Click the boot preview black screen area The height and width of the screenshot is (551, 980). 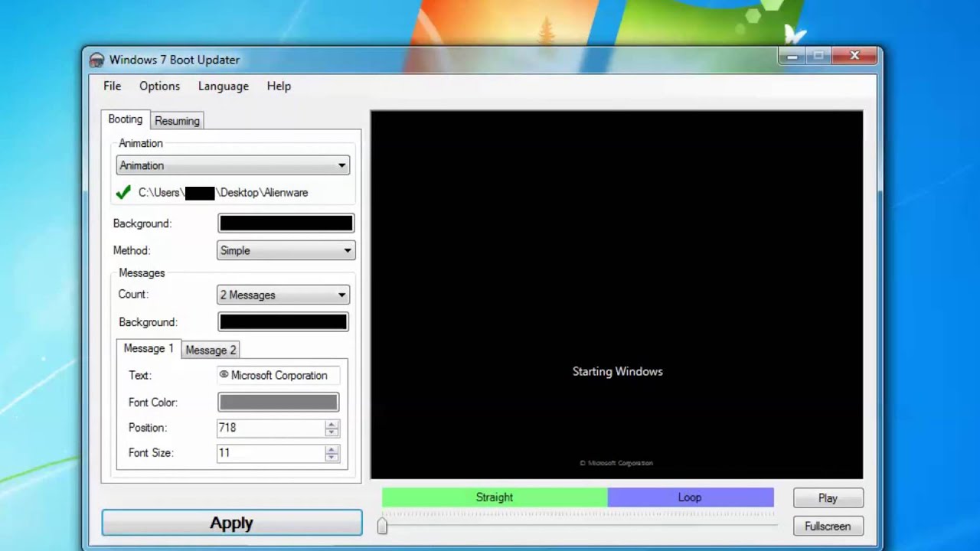tap(617, 295)
